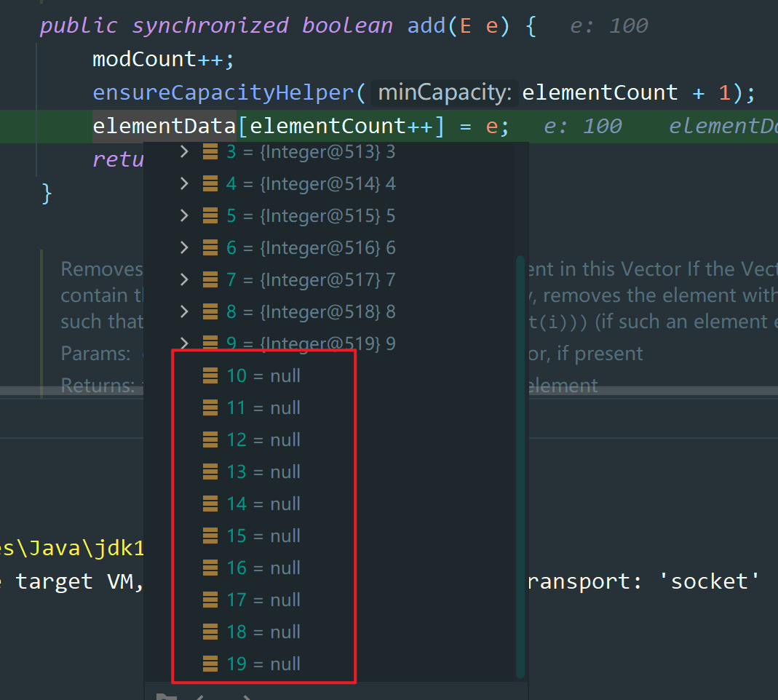Click the boolean return type keyword

(347, 25)
